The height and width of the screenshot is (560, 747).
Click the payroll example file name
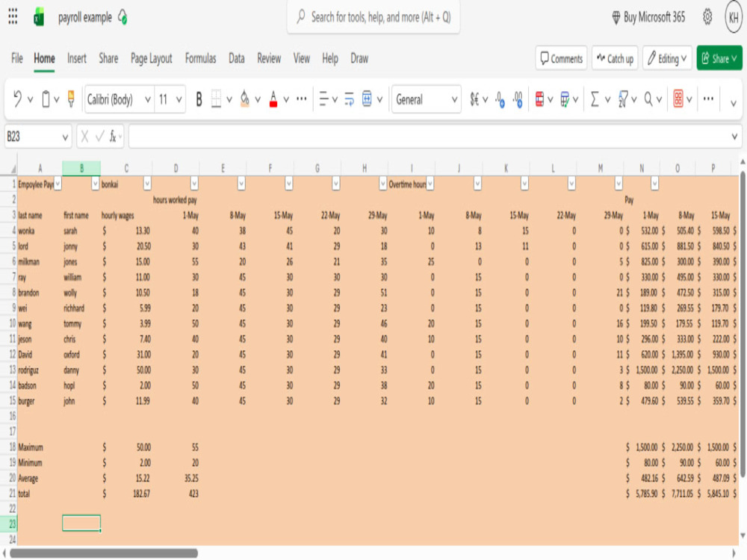pyautogui.click(x=85, y=18)
